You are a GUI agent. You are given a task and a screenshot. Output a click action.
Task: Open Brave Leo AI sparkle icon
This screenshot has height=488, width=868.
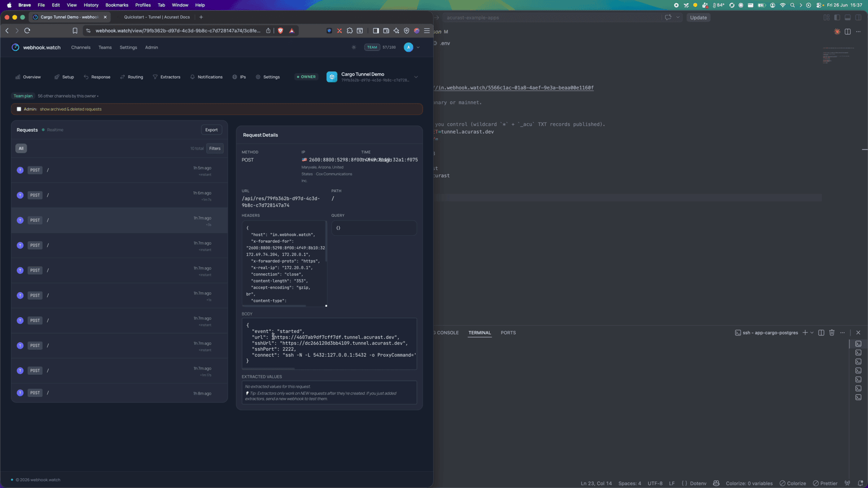[x=396, y=31]
